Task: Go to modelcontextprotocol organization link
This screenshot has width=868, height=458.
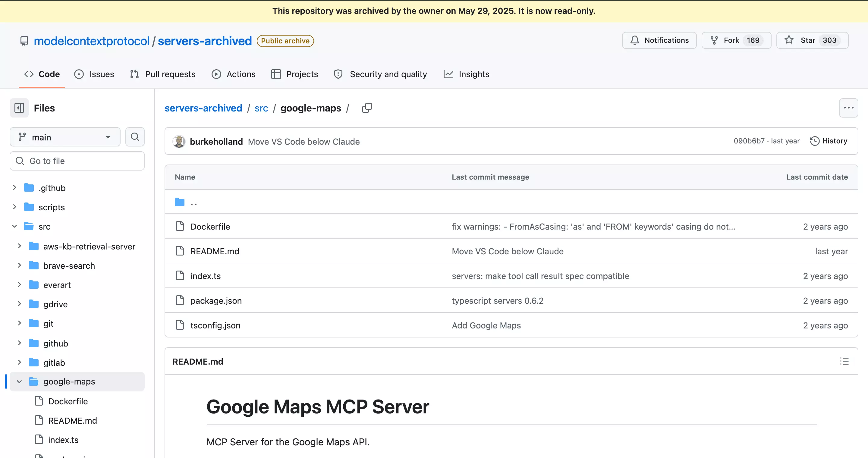Action: pyautogui.click(x=92, y=41)
